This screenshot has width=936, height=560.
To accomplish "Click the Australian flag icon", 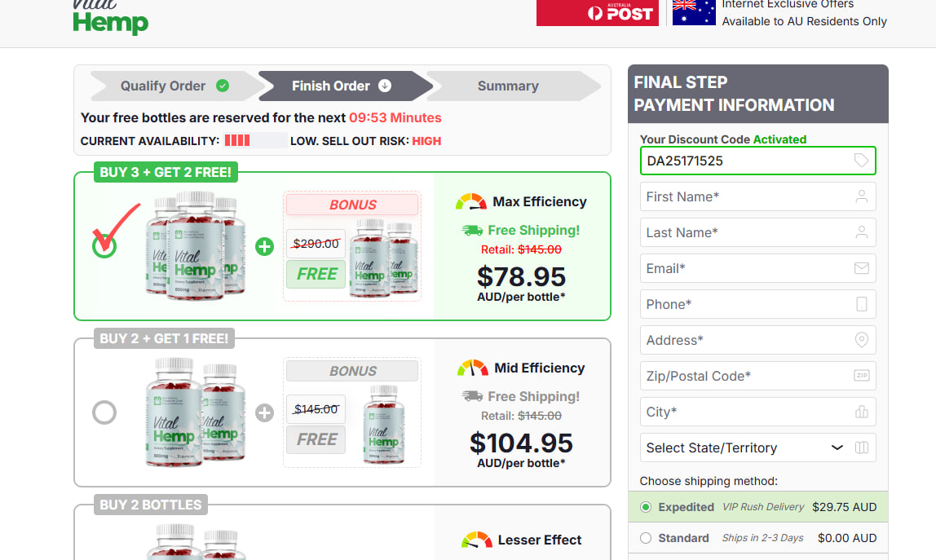I will click(694, 12).
